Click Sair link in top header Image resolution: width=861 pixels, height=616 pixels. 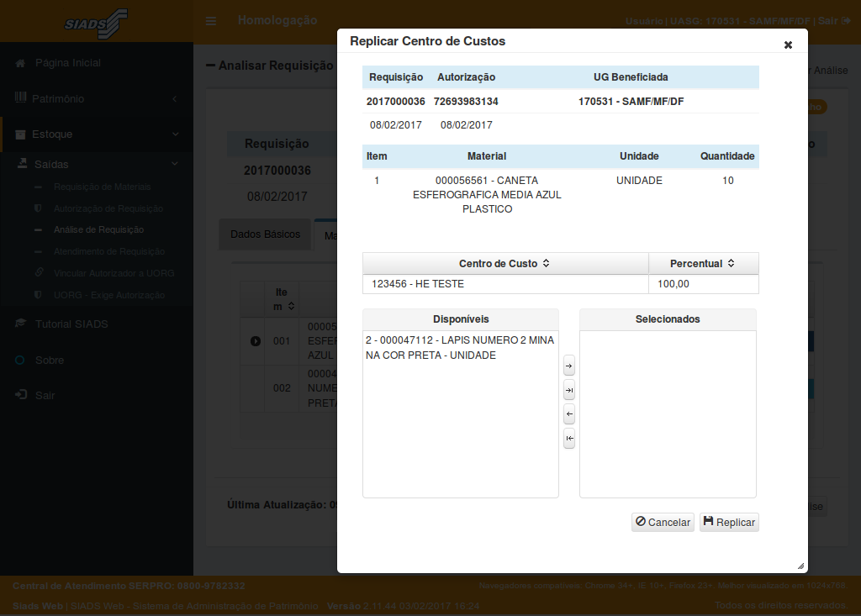click(834, 21)
